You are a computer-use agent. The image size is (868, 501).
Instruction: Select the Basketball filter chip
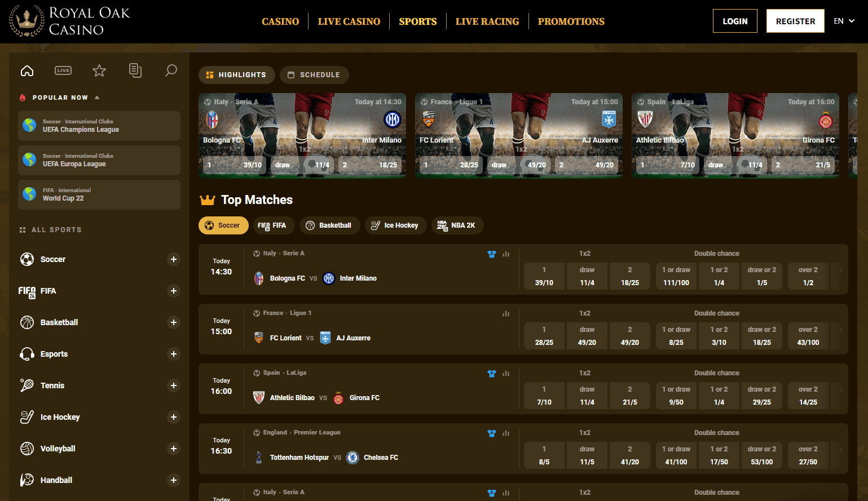coord(329,225)
